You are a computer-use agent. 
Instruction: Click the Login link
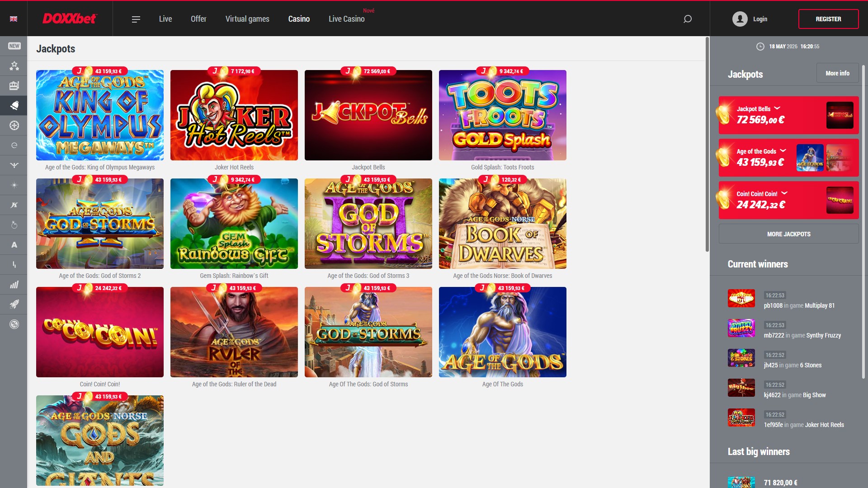click(760, 19)
